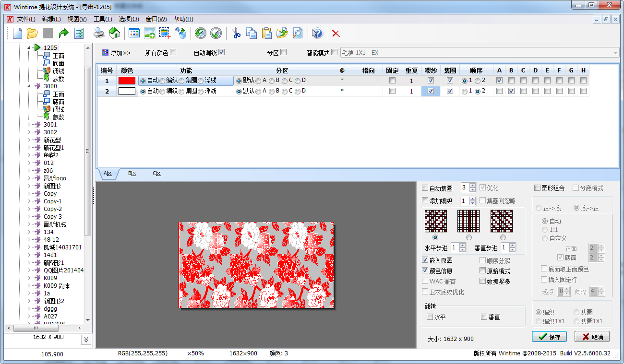Image resolution: width=624 pixels, height=364 pixels.
Task: Click the printer icon
Action: 98,33
